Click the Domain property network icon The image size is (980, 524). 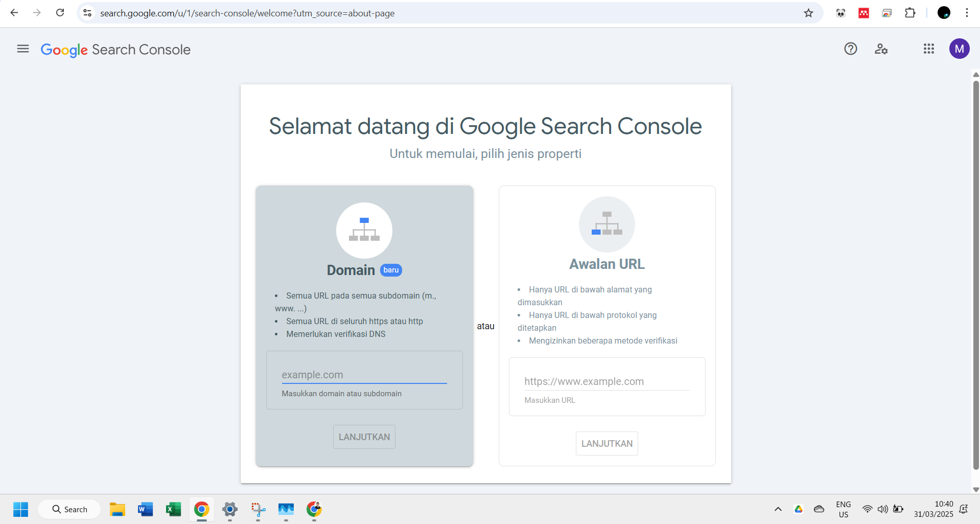coord(364,231)
